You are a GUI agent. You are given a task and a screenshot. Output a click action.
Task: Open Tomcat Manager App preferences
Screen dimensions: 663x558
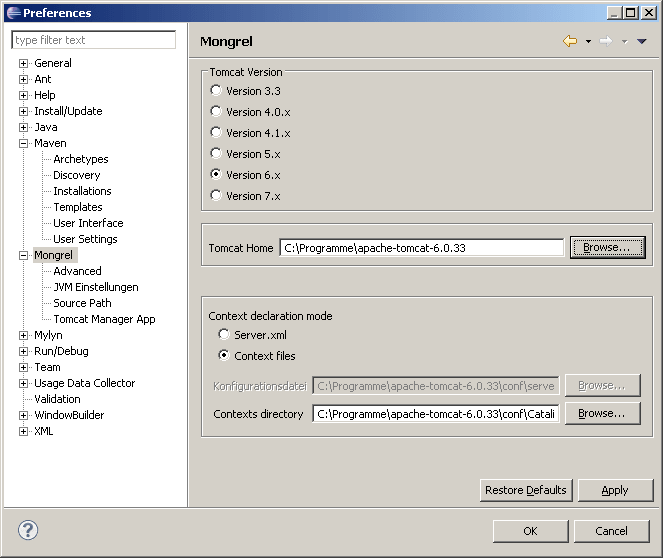(104, 319)
